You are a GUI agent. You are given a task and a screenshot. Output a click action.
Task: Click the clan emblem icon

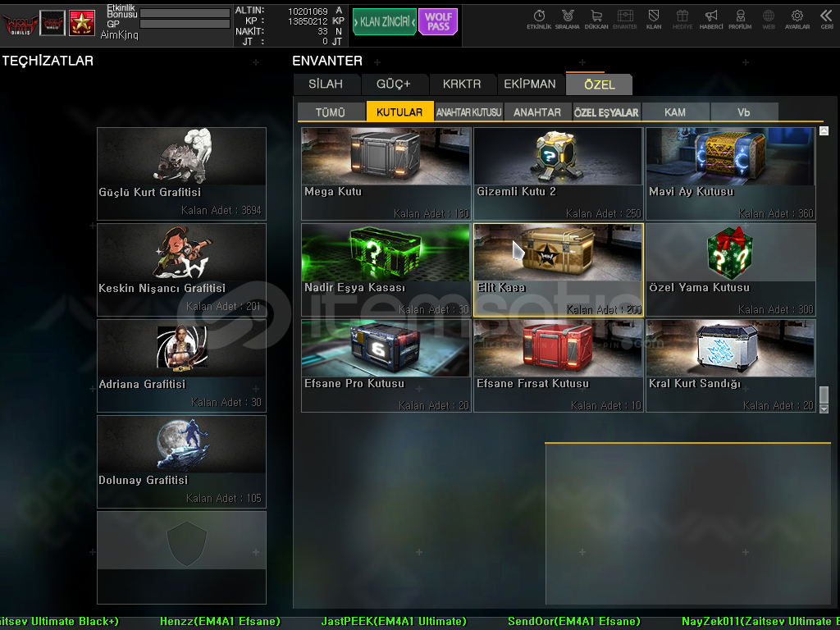(x=52, y=23)
